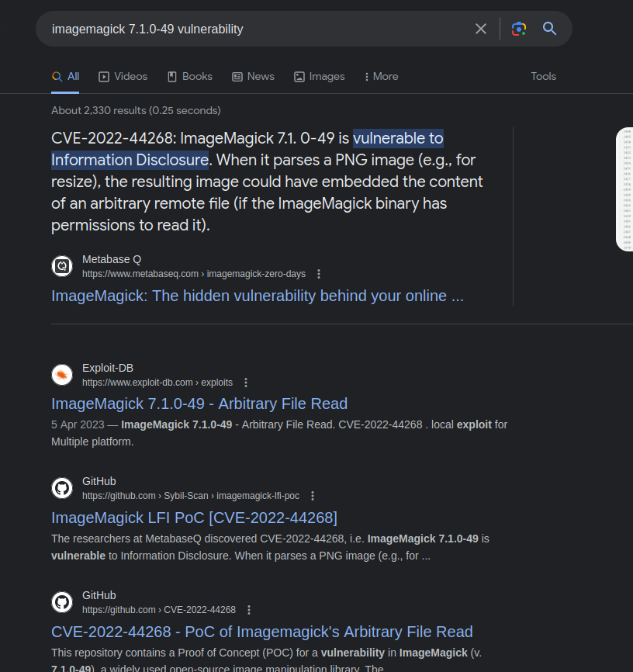Click the GitHub favicon for imagemagick-lfi-poc
Image resolution: width=633 pixels, height=672 pixels.
[x=62, y=488]
